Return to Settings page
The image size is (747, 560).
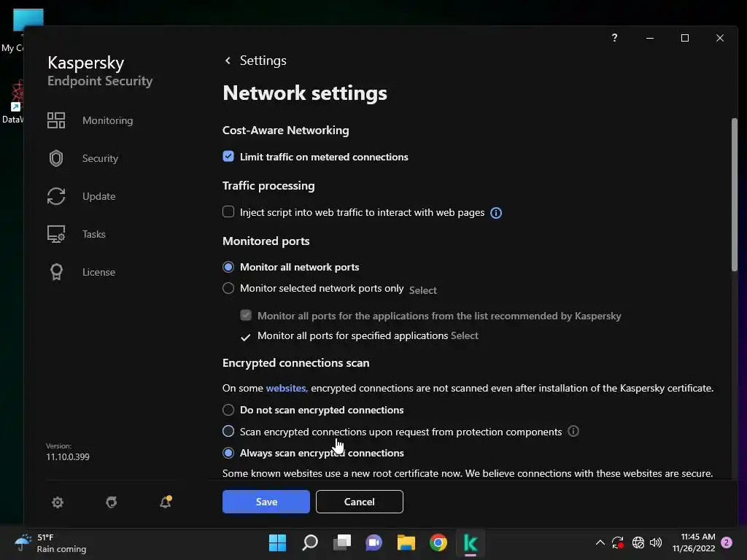point(263,61)
